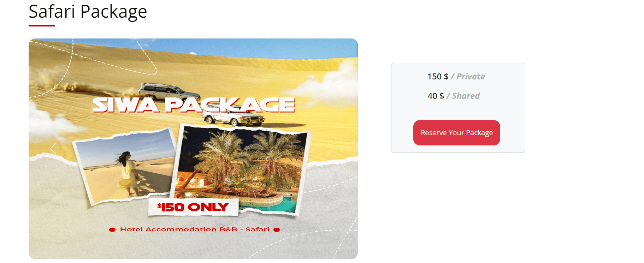The width and height of the screenshot is (644, 263).
Task: Click the red dot before Hotel Accommodation
Action: click(x=112, y=230)
